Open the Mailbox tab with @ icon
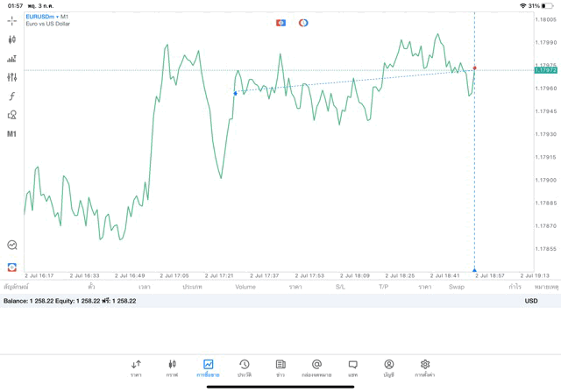This screenshot has height=392, width=561. (x=316, y=368)
